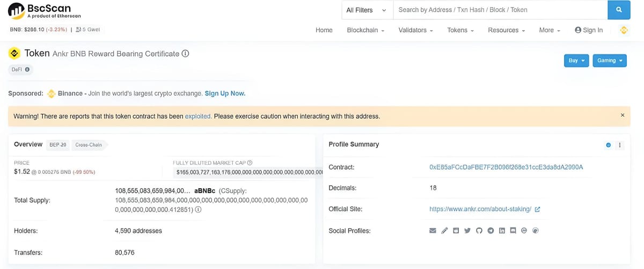
Task: Click the BNB chain icon beside Sign In
Action: [624, 30]
